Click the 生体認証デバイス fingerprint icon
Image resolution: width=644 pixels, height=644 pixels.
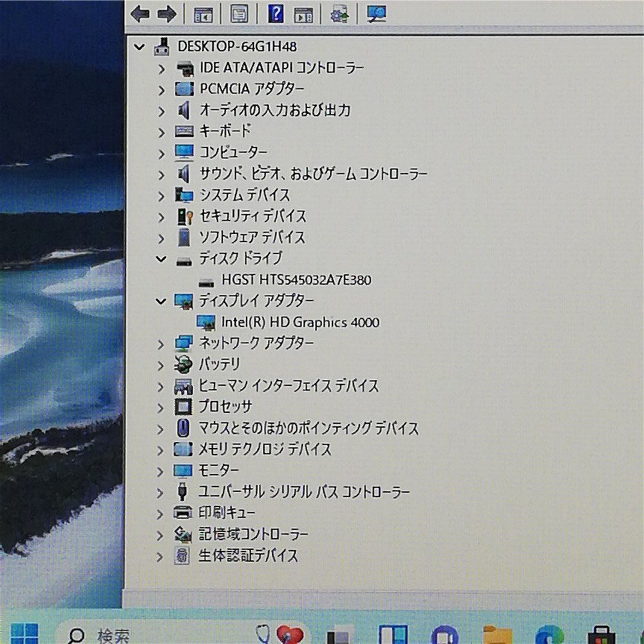[x=182, y=556]
